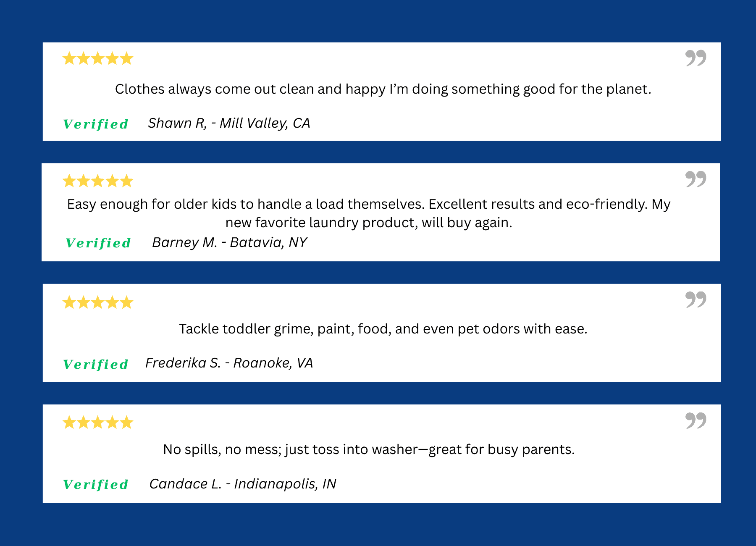The height and width of the screenshot is (546, 756).
Task: Select reviewer name Candace L. - Indianapolis, IN
Action: 243,484
